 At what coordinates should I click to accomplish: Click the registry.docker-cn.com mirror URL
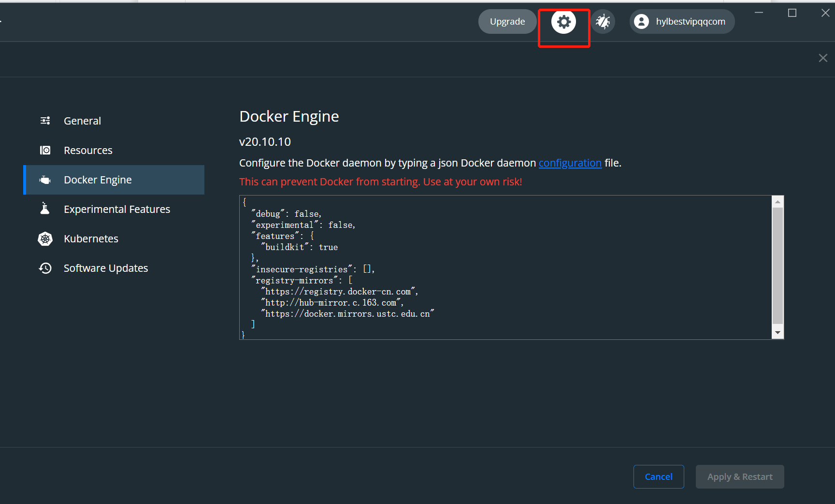click(x=339, y=292)
